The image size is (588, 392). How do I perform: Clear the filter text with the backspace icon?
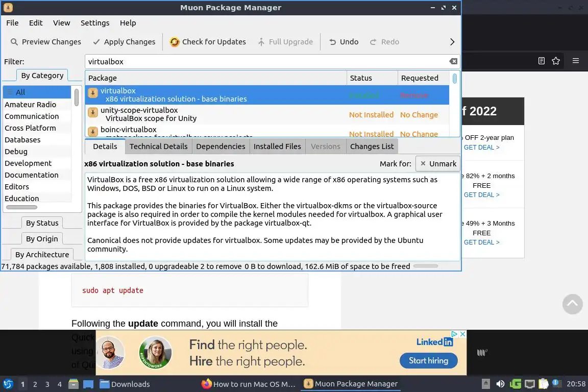(453, 62)
